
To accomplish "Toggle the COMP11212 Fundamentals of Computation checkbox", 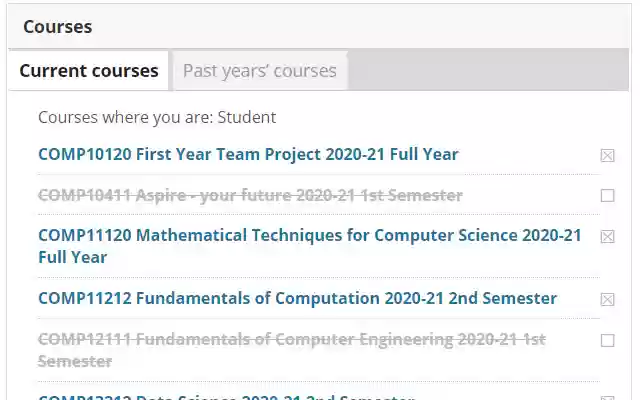I will 607,299.
